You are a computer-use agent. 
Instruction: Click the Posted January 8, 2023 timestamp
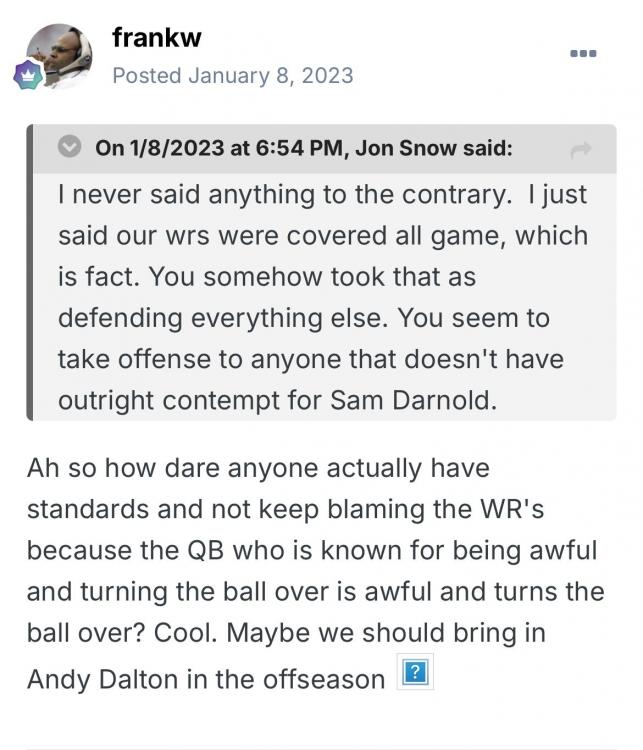232,75
